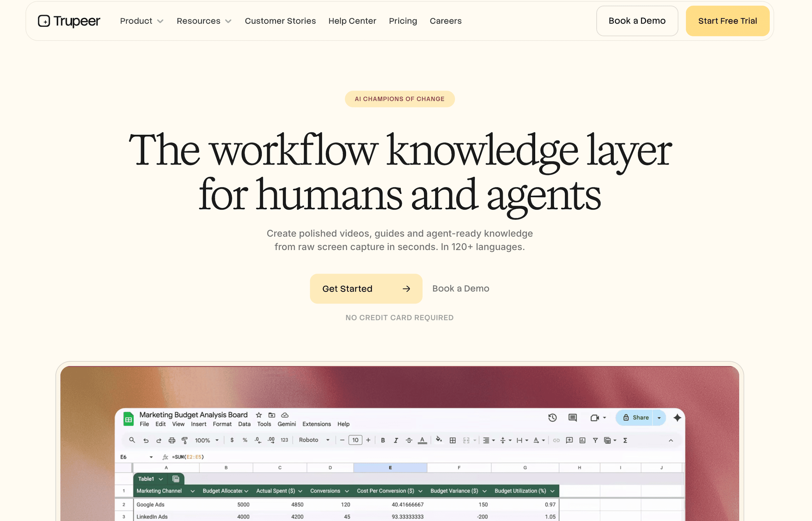Click the merge cells icon

466,441
